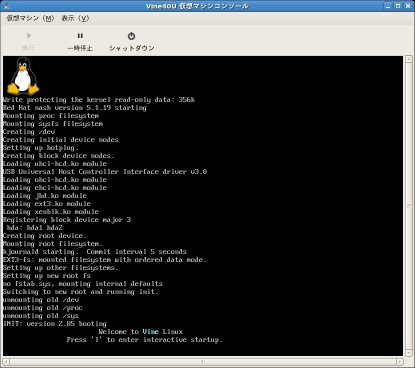Click the Vine4OU title bar text

(x=197, y=6)
